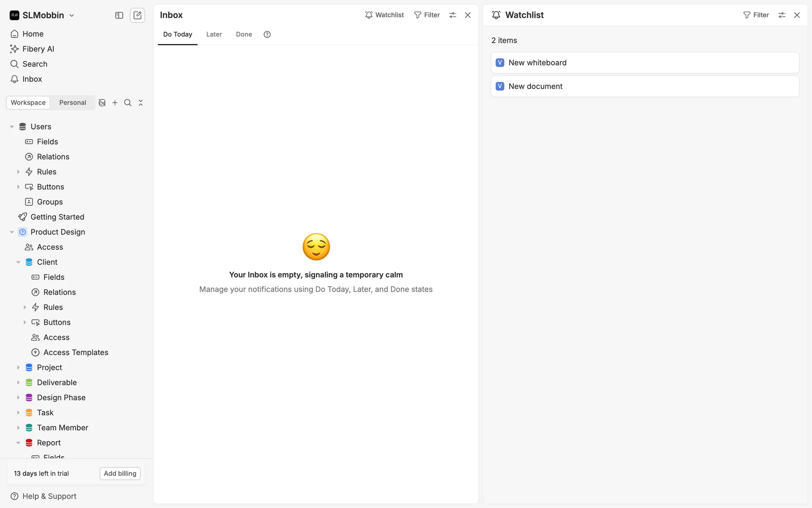
Task: Switch to Personal toggle
Action: coord(72,102)
